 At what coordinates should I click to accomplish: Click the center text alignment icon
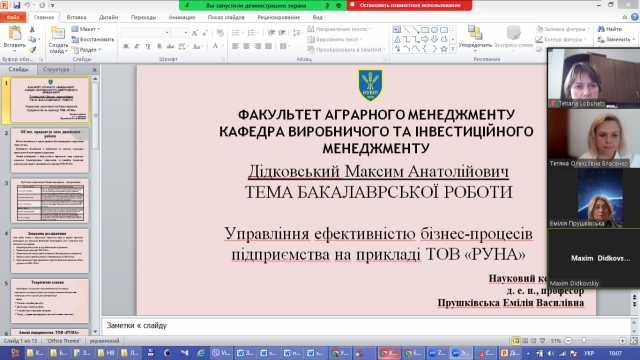246,46
